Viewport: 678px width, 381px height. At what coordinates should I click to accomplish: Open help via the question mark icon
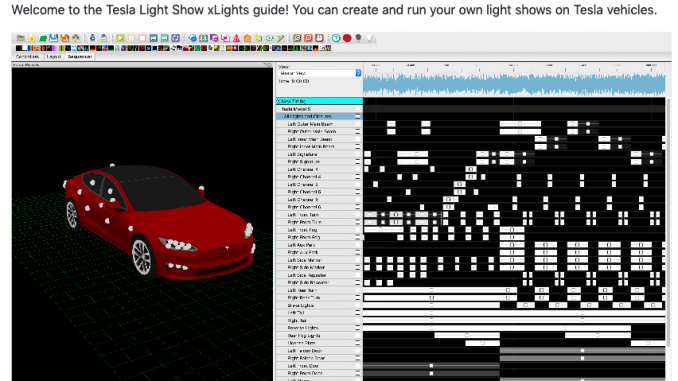pos(336,38)
